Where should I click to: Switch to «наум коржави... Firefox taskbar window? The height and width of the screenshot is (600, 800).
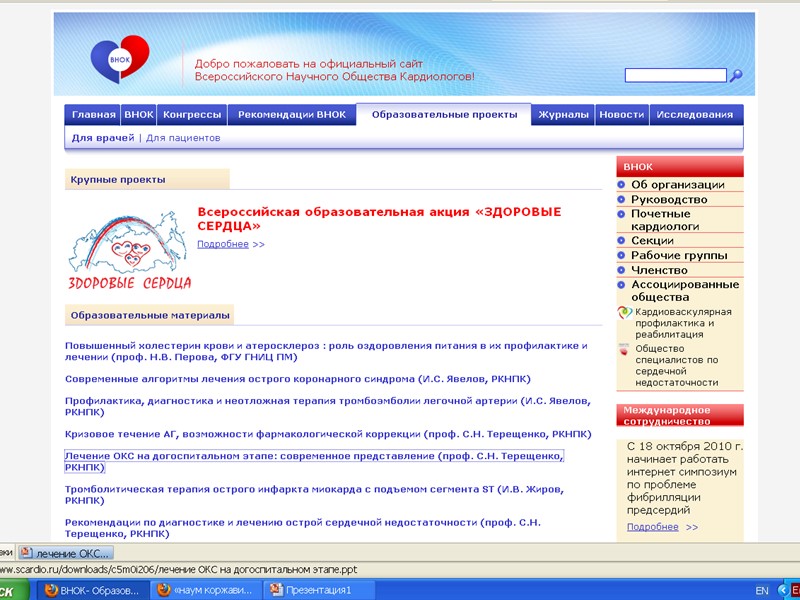tap(205, 590)
